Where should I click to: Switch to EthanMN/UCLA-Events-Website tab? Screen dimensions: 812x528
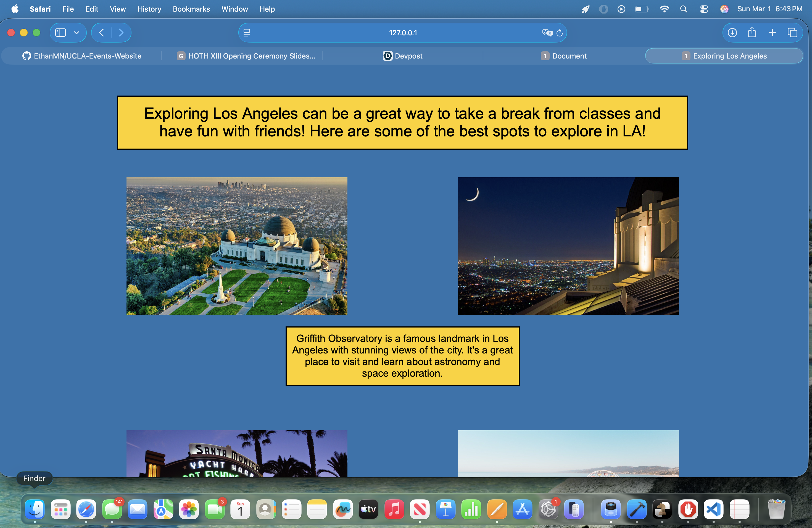(x=82, y=56)
